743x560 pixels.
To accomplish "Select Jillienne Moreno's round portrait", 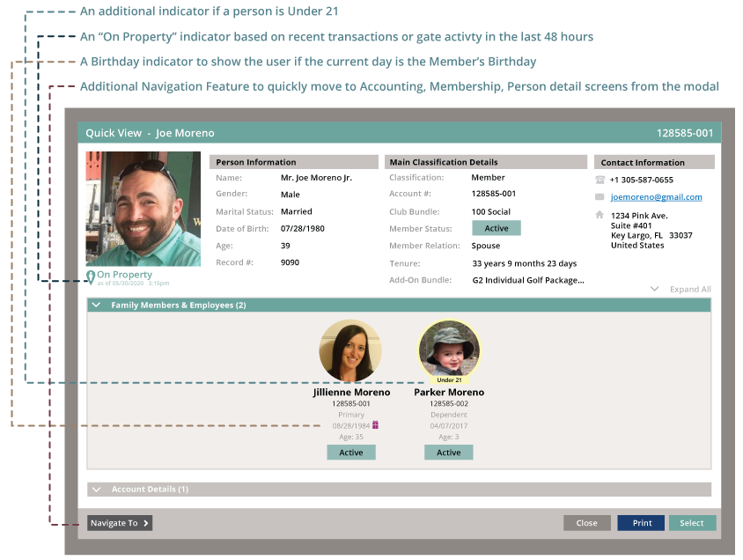I will tap(350, 350).
